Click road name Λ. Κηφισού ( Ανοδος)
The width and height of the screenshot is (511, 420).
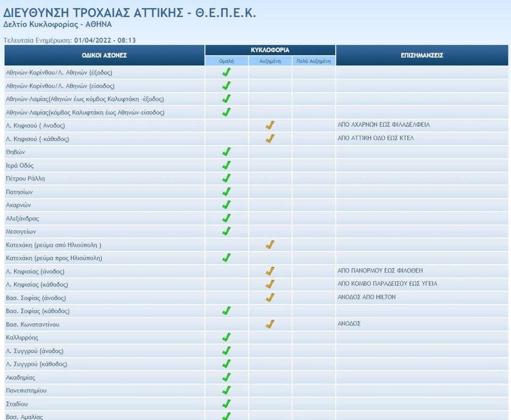[35, 126]
